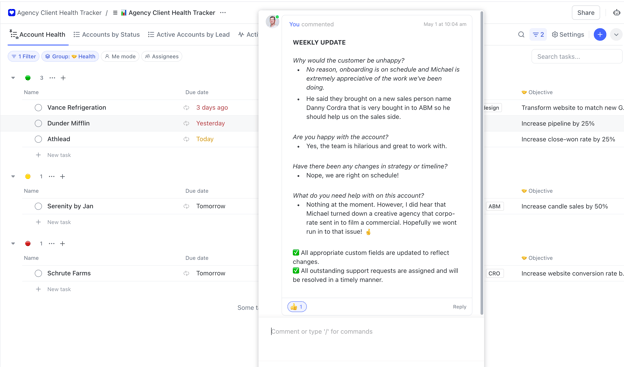624x367 pixels.
Task: Open the partially hidden Acti... tab
Action: (248, 35)
